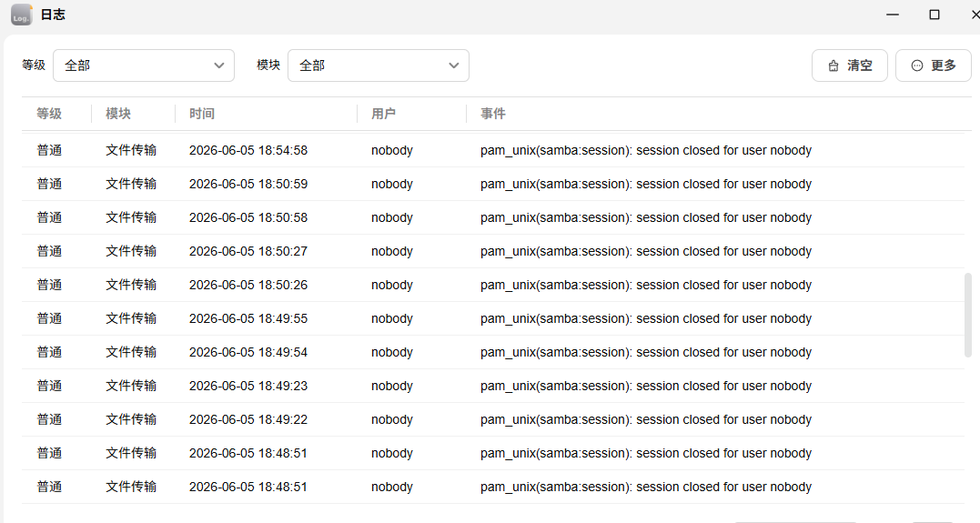980x523 pixels.
Task: Open the 更多 options button
Action: pyautogui.click(x=933, y=65)
